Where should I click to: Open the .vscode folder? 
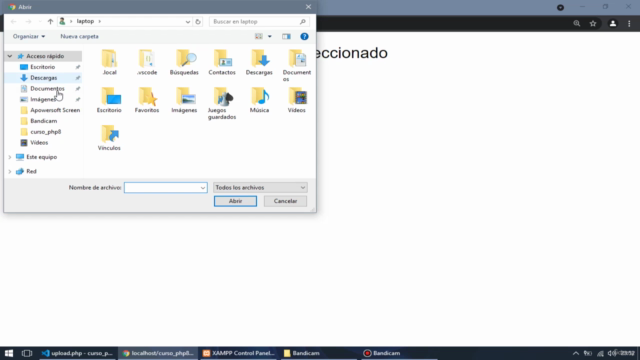point(147,62)
